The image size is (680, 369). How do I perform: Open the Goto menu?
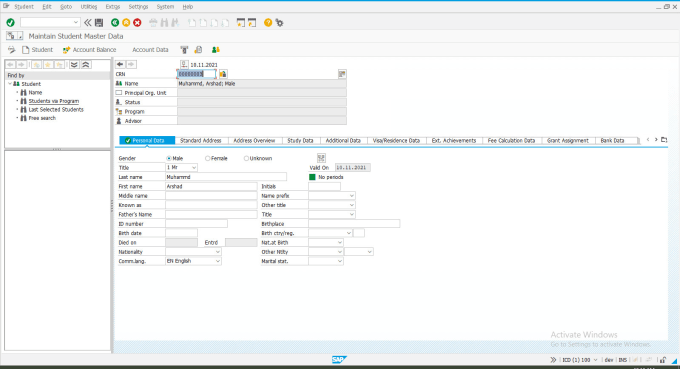point(66,7)
